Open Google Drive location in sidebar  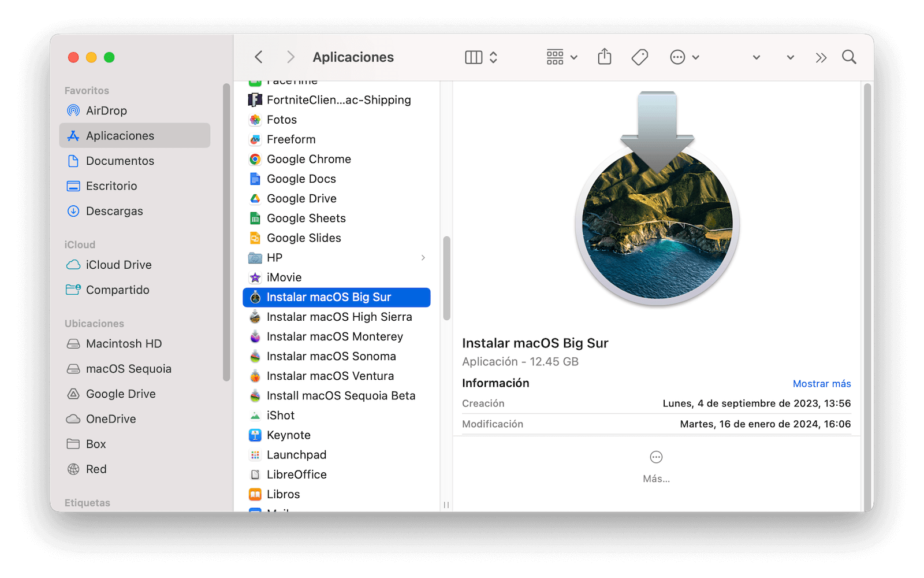[135, 394]
